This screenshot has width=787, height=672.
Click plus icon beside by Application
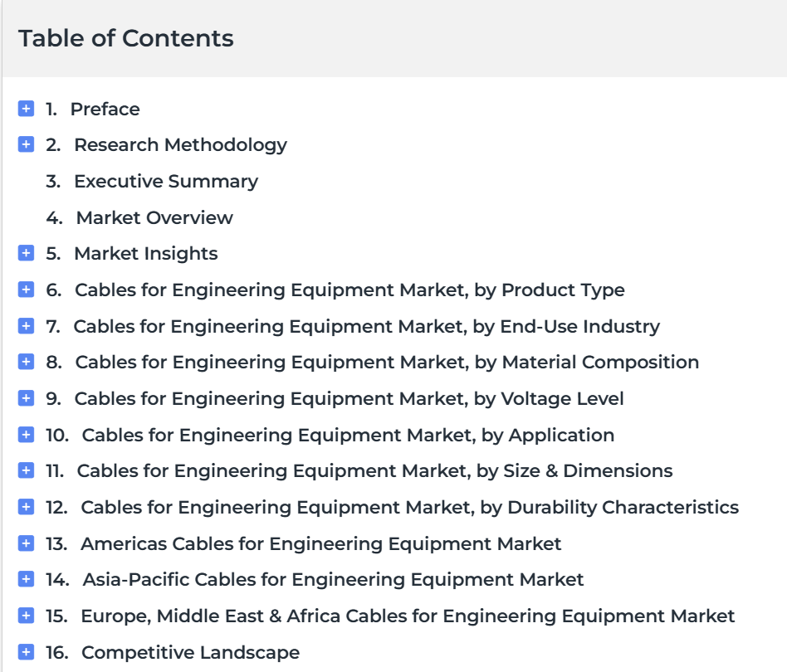pyautogui.click(x=26, y=435)
